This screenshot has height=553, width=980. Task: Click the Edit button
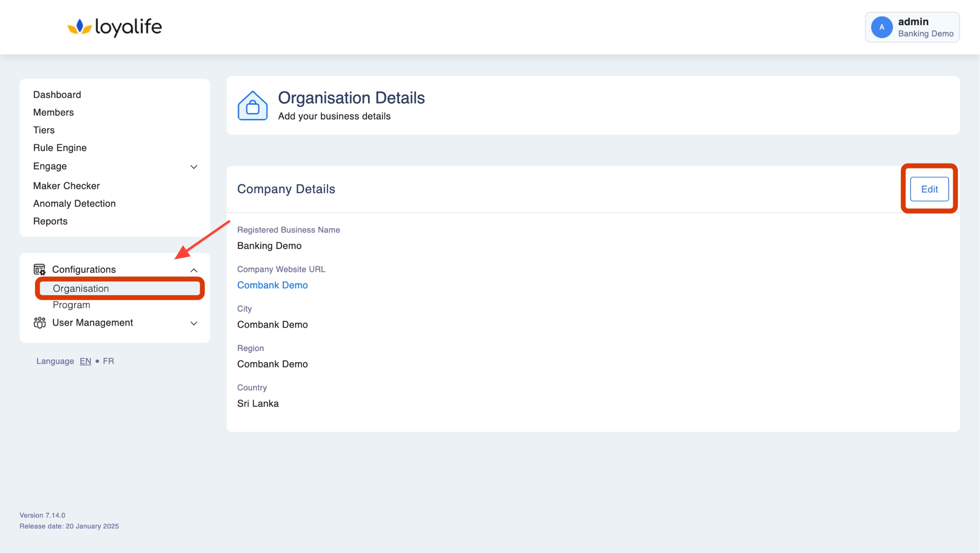[929, 189]
